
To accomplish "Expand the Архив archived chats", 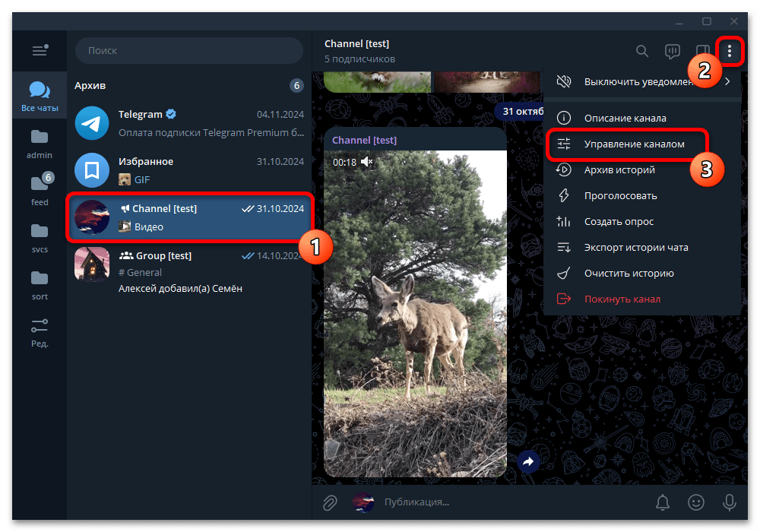I will point(189,86).
